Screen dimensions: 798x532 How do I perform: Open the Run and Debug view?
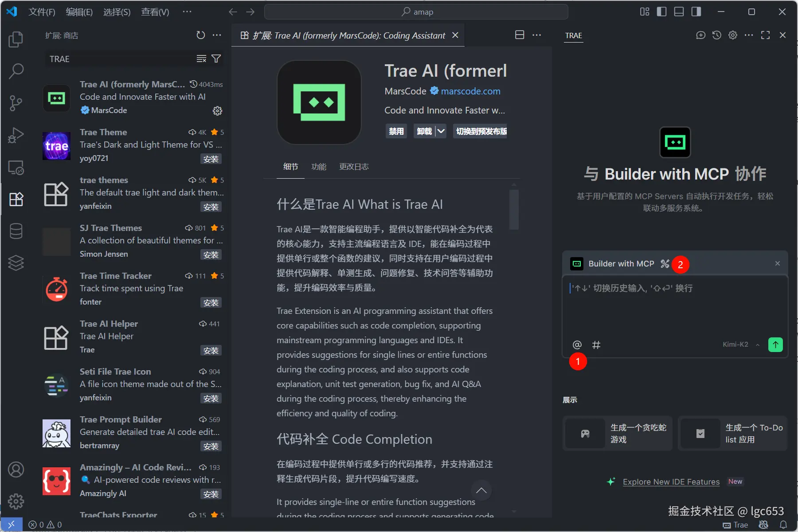click(16, 135)
